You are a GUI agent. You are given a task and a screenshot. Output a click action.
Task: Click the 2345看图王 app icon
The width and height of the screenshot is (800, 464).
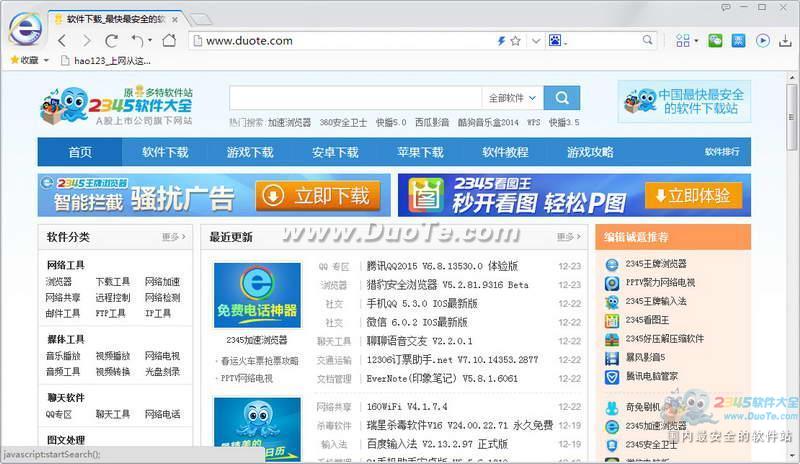(612, 321)
